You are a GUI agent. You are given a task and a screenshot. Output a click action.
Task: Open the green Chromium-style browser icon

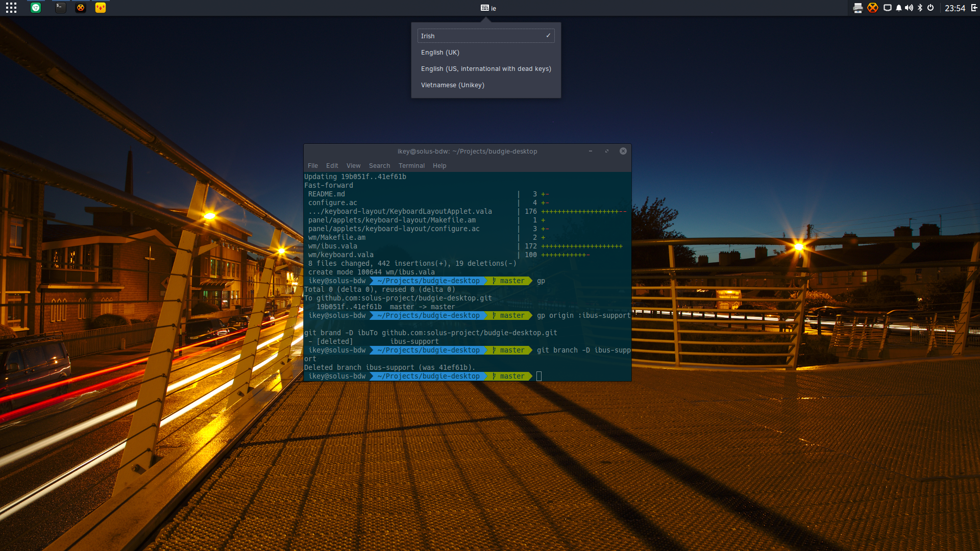pos(36,8)
